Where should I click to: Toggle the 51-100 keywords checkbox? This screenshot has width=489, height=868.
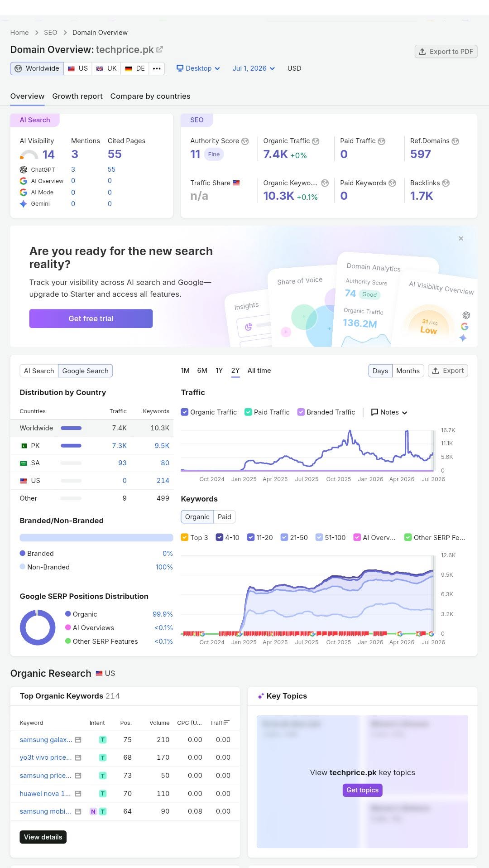[319, 537]
